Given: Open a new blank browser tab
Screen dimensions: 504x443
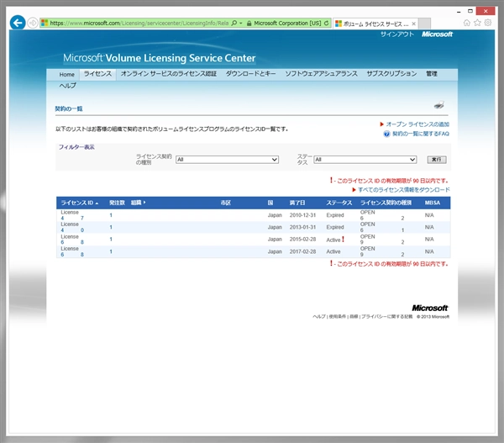Looking at the screenshot, I should point(424,24).
